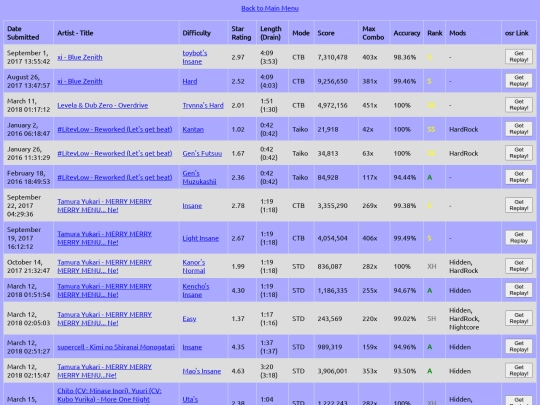Viewport: 540px width, 405px height.
Task: Open the #LitevLow Reworked link in the Gen's Muzukashii row
Action: (x=115, y=178)
